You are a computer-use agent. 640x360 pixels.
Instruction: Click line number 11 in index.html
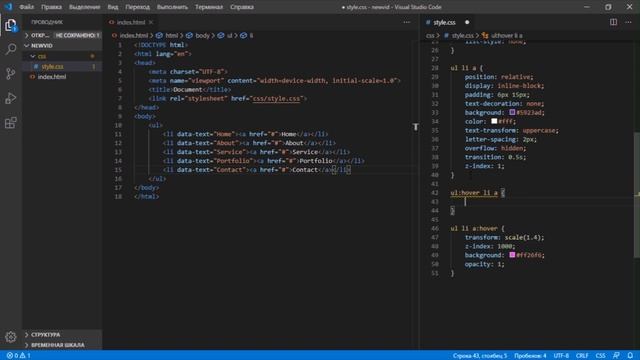click(x=118, y=134)
